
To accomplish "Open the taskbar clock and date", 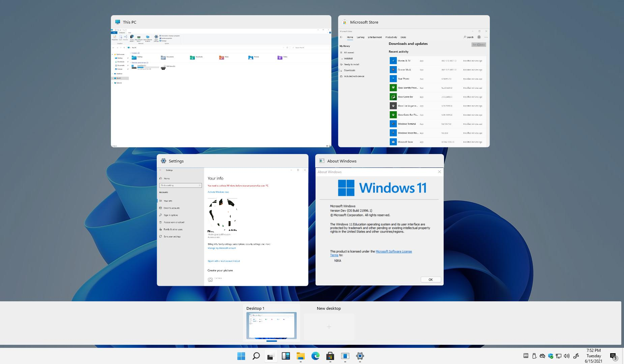I will (x=593, y=356).
